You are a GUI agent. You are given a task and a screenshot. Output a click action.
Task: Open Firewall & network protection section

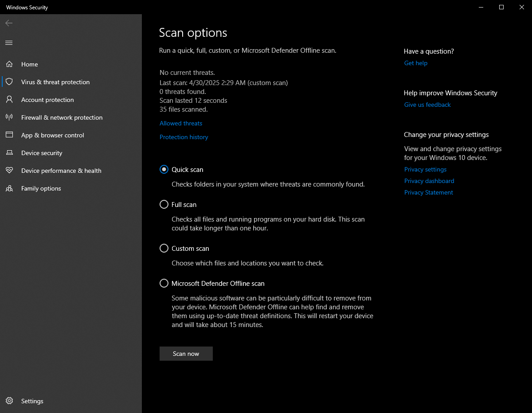tap(71, 117)
